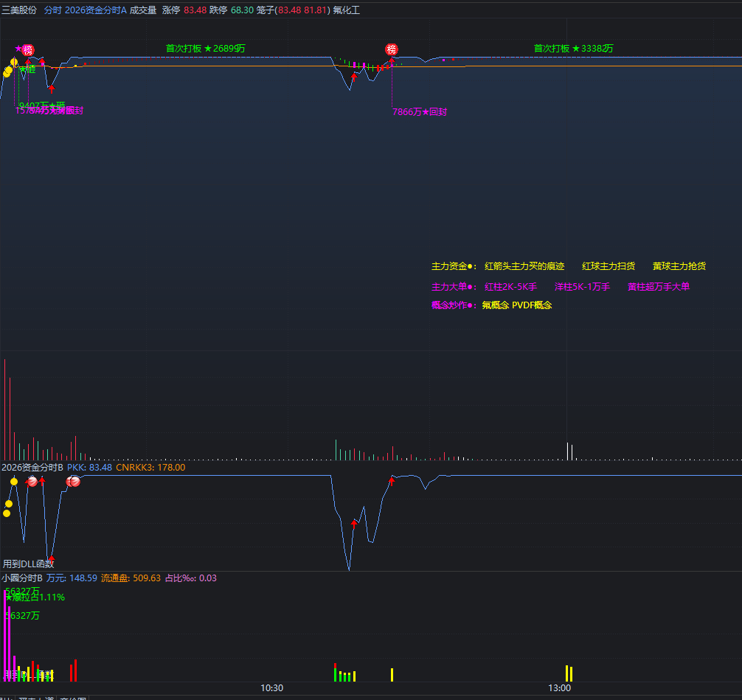Click the double red ball in 资金分时B panel
The height and width of the screenshot is (700, 742).
(x=73, y=482)
